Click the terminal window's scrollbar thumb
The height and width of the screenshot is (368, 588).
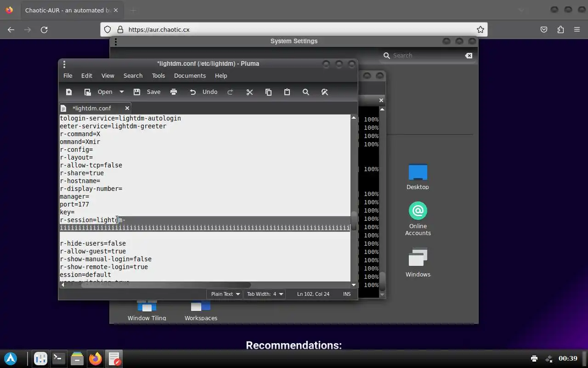click(382, 281)
